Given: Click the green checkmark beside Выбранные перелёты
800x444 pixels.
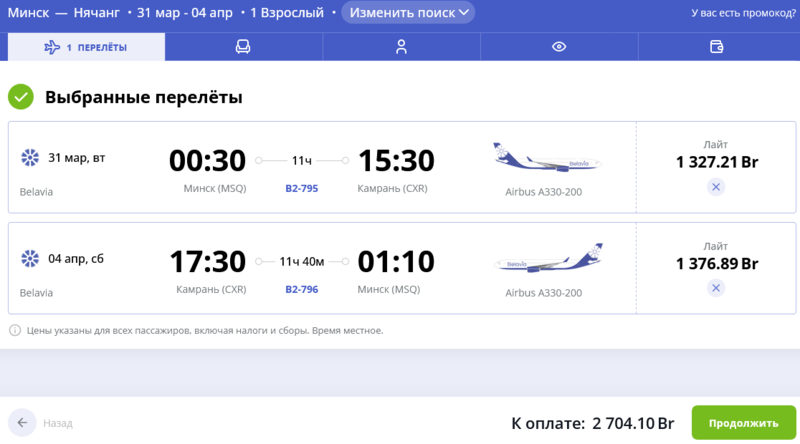Looking at the screenshot, I should tap(21, 97).
